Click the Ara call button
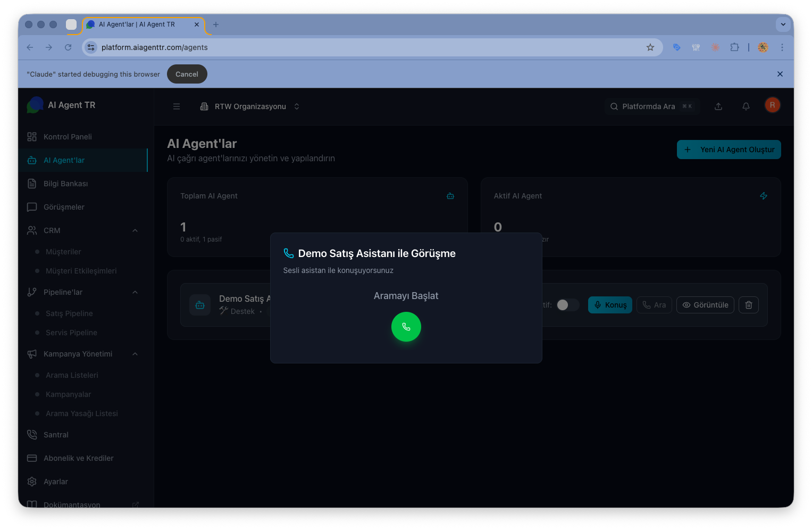This screenshot has width=812, height=530. pyautogui.click(x=654, y=305)
